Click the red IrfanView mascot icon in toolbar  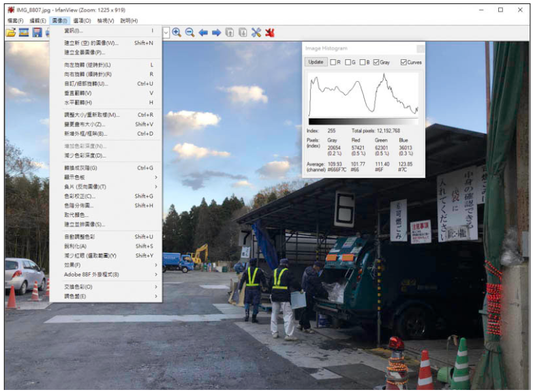(270, 32)
